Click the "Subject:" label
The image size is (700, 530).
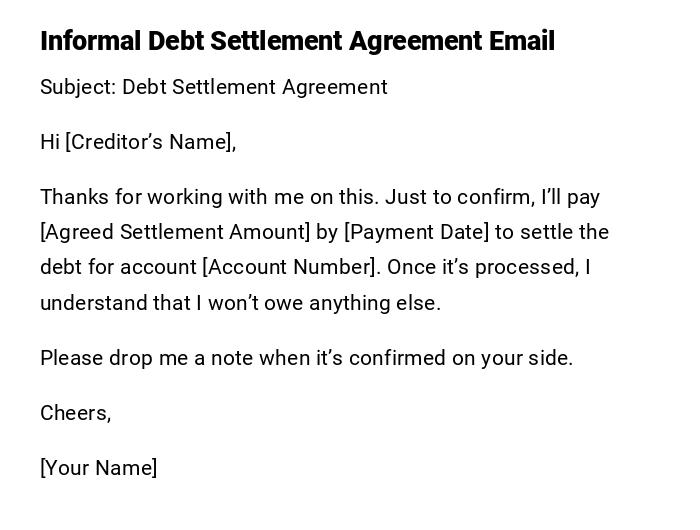pyautogui.click(x=78, y=87)
